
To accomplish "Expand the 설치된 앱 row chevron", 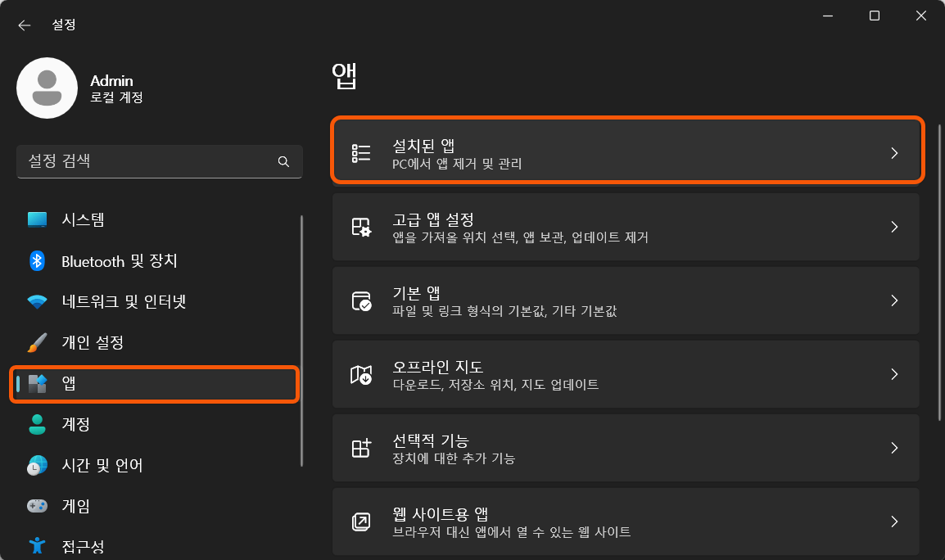I will point(894,152).
